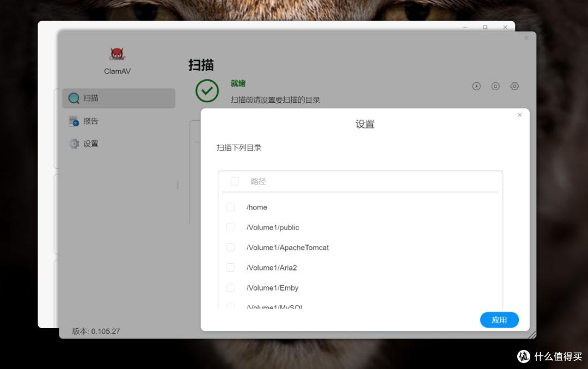
Task: Click the 路径 column header
Action: click(259, 181)
